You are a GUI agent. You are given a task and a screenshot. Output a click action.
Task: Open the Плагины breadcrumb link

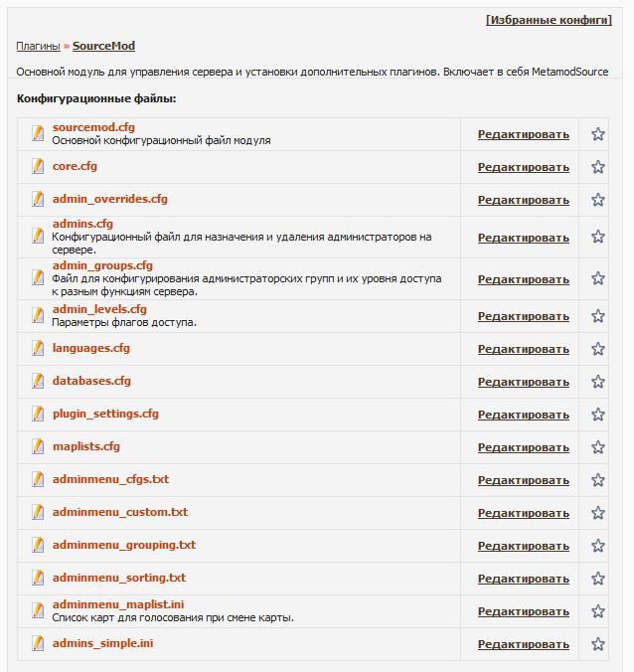[37, 46]
